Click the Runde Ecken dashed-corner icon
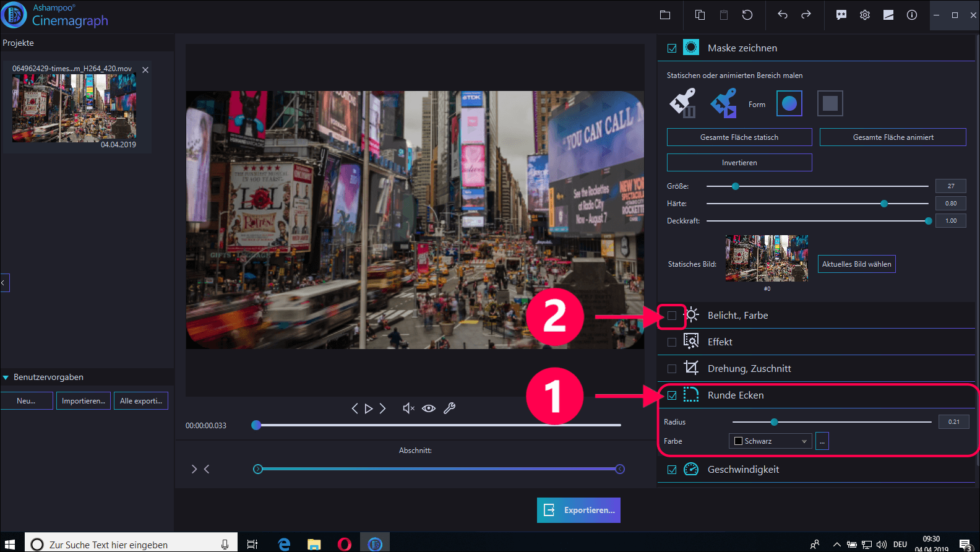This screenshot has height=552, width=980. click(x=691, y=394)
